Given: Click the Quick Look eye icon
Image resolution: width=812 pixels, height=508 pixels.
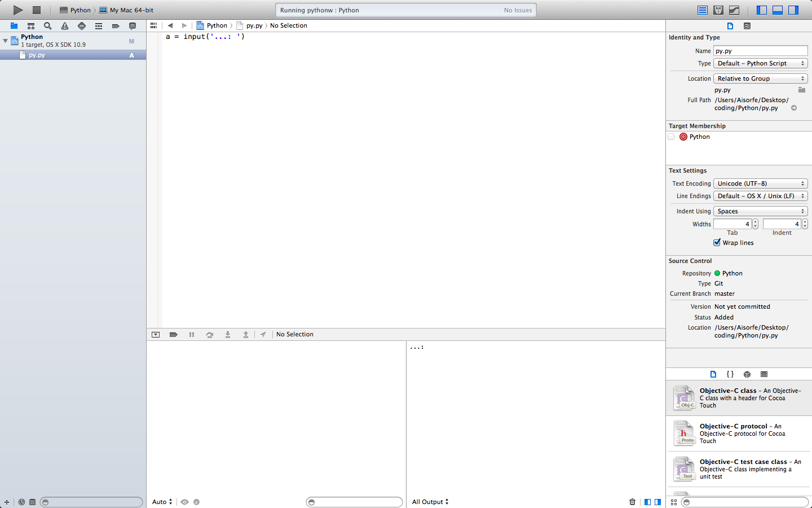Looking at the screenshot, I should [184, 502].
